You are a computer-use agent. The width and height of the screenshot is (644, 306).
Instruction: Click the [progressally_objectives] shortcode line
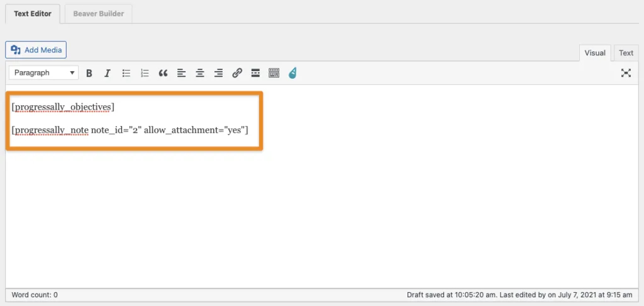pyautogui.click(x=64, y=107)
